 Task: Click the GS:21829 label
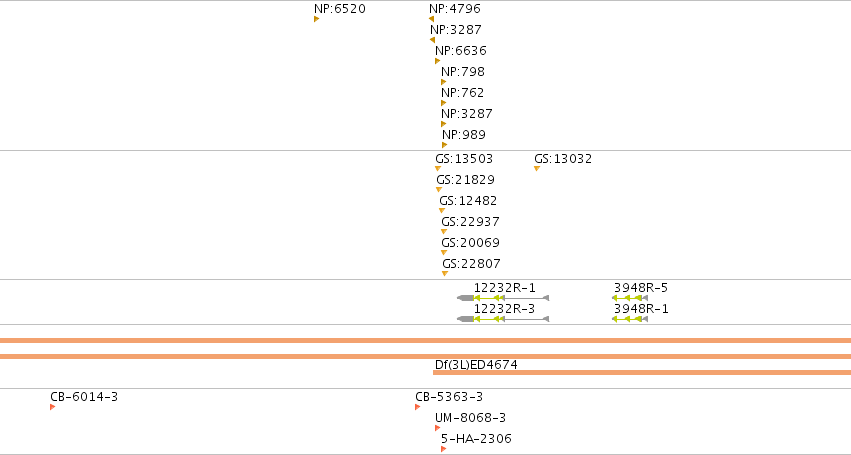click(466, 180)
